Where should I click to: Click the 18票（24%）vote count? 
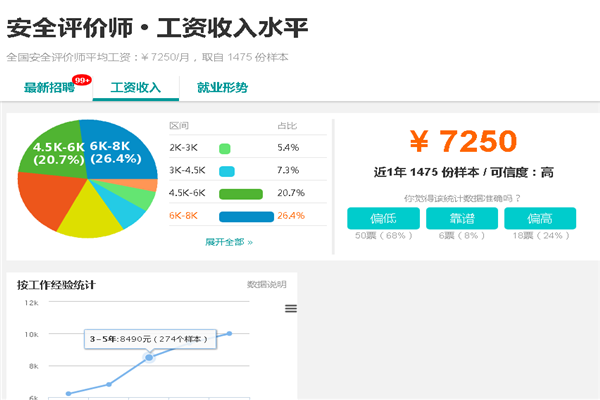(541, 235)
